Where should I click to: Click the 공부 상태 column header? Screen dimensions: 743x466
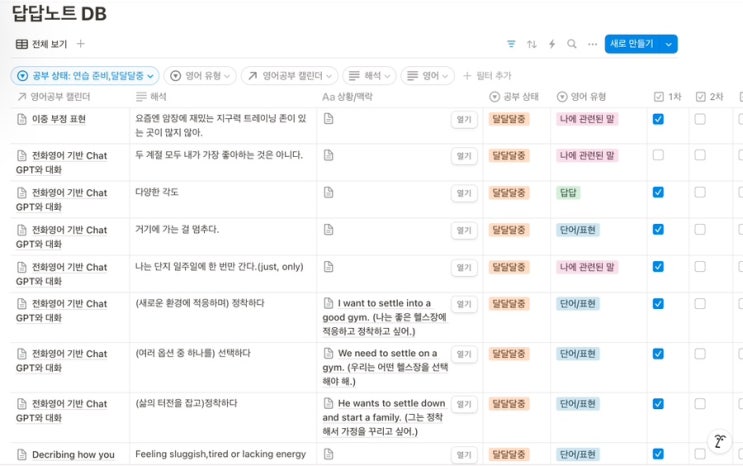514,97
